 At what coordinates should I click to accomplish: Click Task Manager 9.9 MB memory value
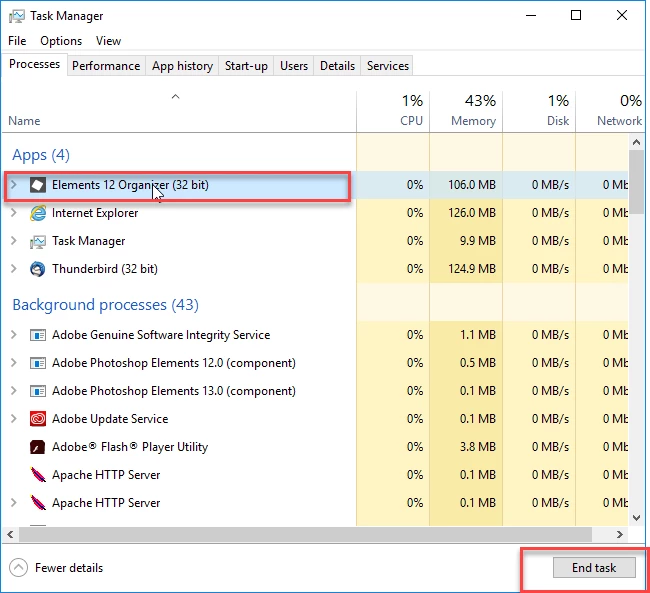478,241
